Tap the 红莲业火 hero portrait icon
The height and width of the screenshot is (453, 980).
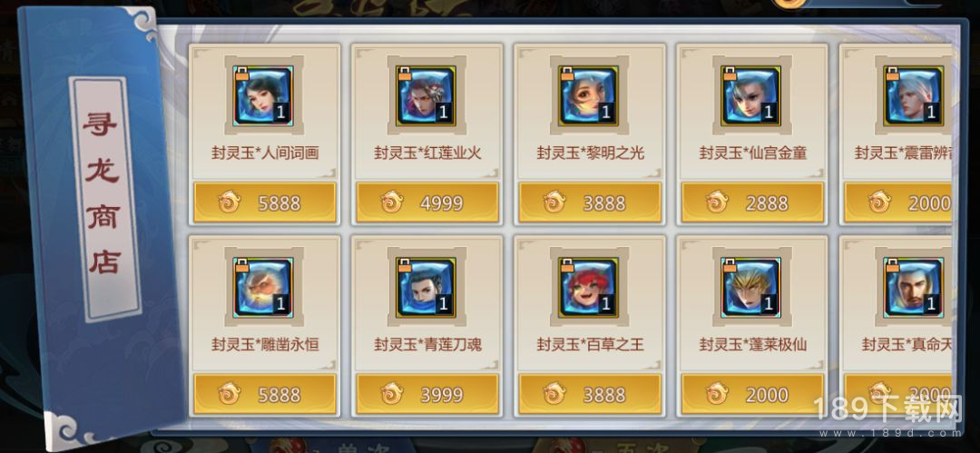pos(426,95)
